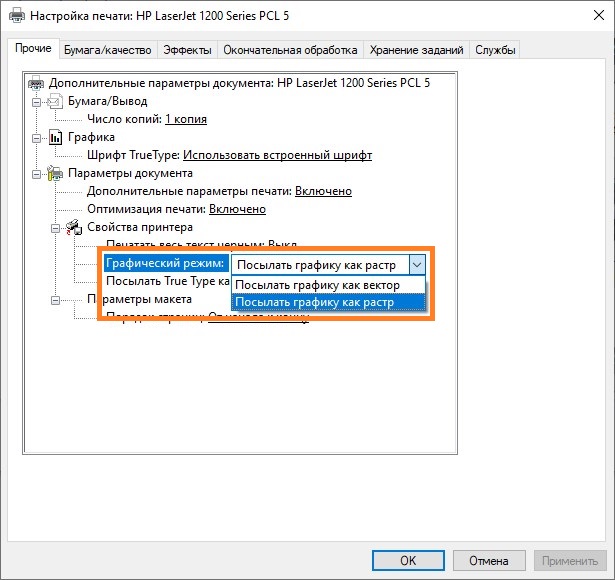Viewport: 615px width, 580px height.
Task: Close the print settings dialog
Action: coord(590,16)
